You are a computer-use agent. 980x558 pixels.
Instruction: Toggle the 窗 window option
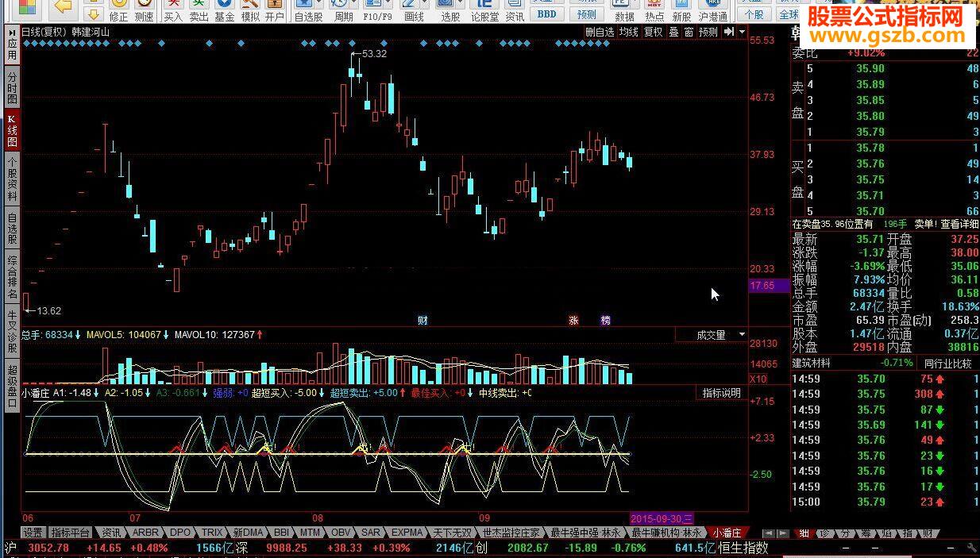689,32
